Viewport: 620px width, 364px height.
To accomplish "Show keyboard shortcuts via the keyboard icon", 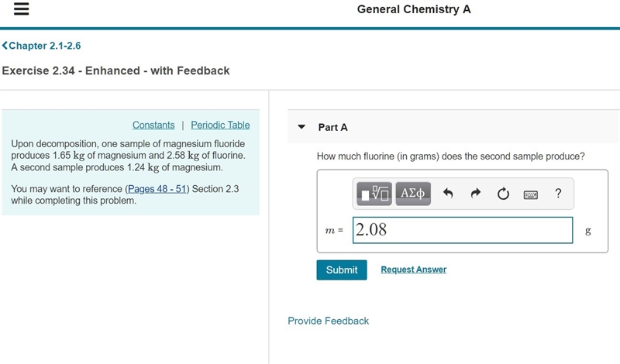I will pos(531,194).
